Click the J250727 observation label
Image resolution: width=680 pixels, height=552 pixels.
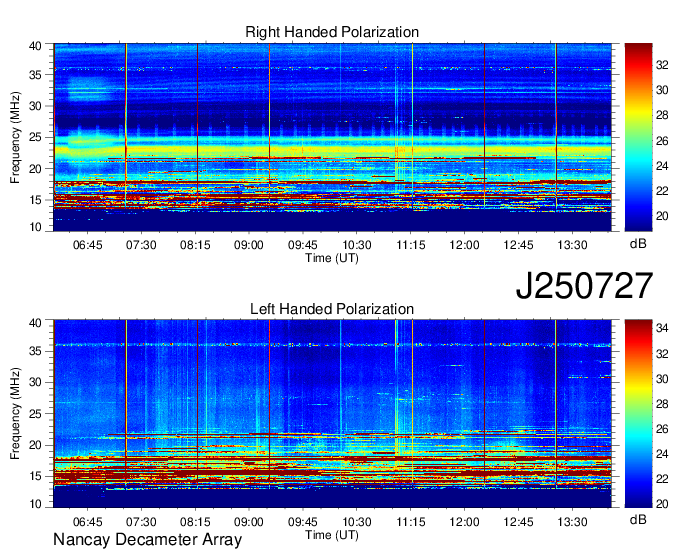coord(584,285)
